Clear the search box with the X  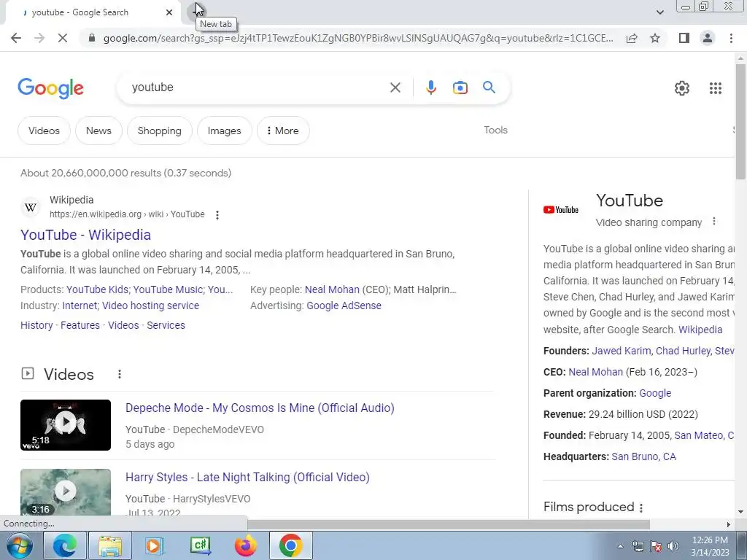pyautogui.click(x=395, y=87)
